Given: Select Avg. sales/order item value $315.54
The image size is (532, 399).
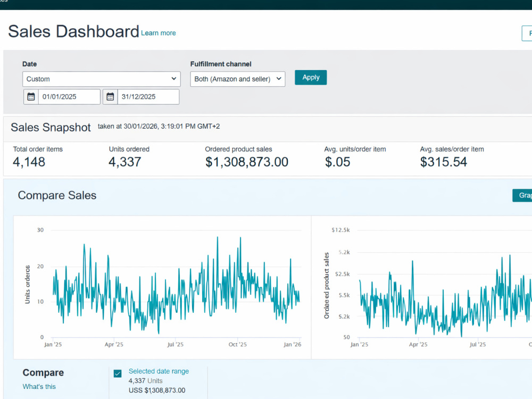Looking at the screenshot, I should pos(444,162).
